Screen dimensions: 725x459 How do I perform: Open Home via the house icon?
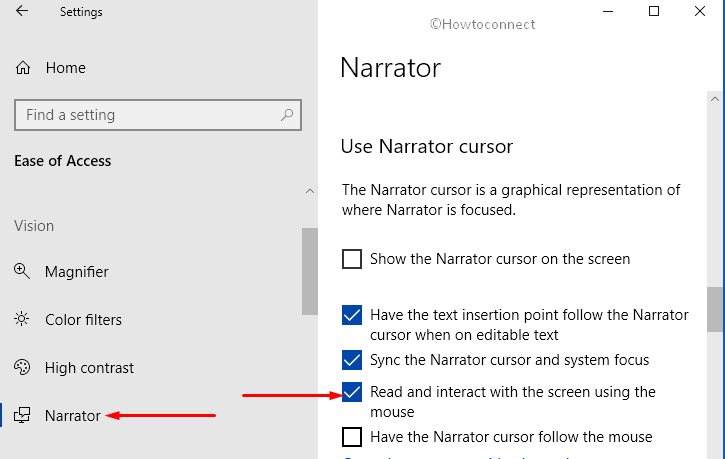tap(23, 68)
